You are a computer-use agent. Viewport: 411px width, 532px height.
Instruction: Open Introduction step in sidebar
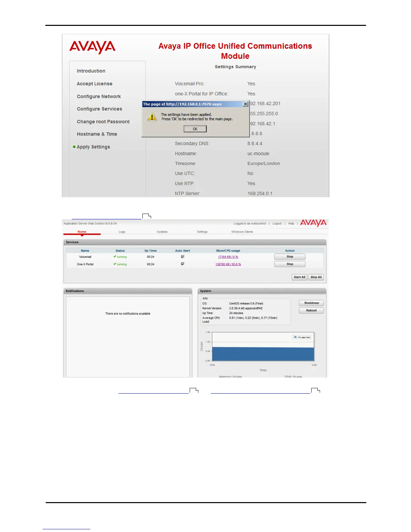tap(91, 71)
